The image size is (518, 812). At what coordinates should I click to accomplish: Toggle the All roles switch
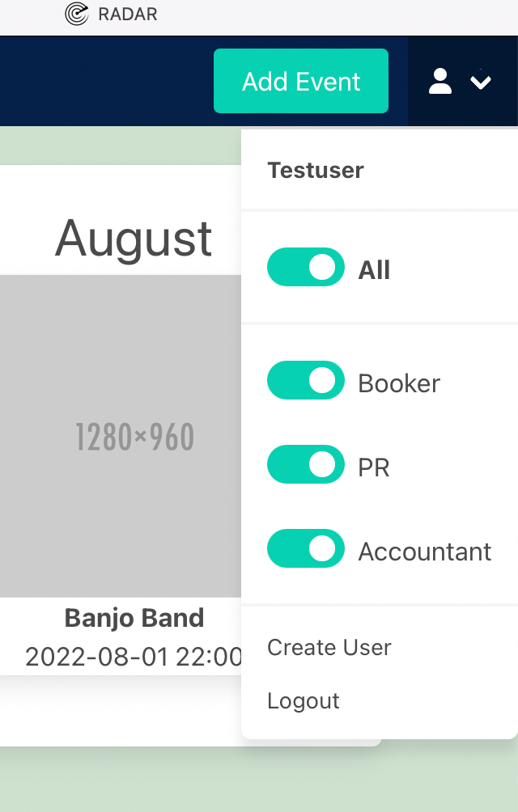305,267
